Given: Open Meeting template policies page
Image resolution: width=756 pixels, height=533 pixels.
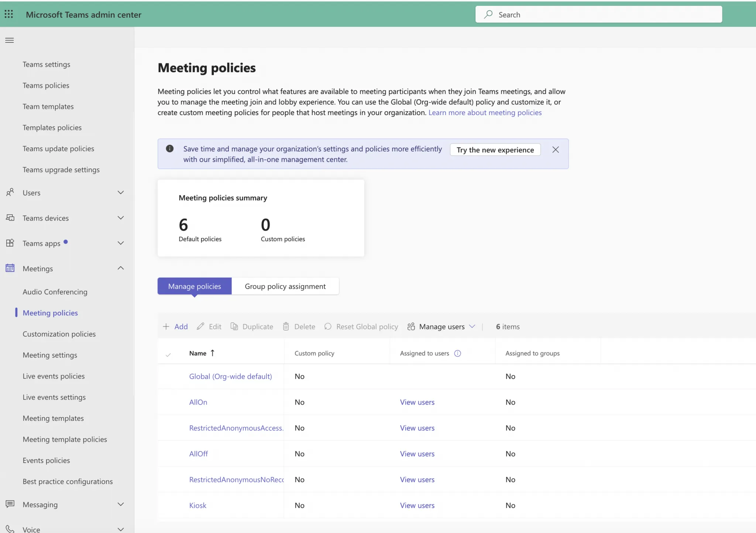Looking at the screenshot, I should point(65,439).
